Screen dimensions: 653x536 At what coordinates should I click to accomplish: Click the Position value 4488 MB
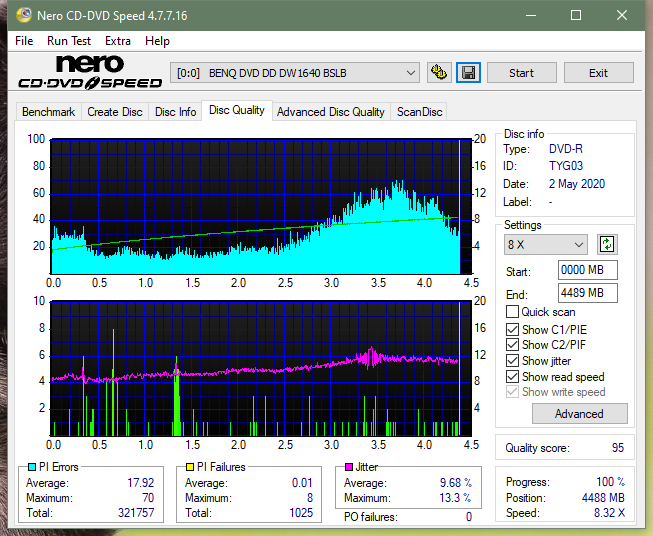pyautogui.click(x=603, y=498)
